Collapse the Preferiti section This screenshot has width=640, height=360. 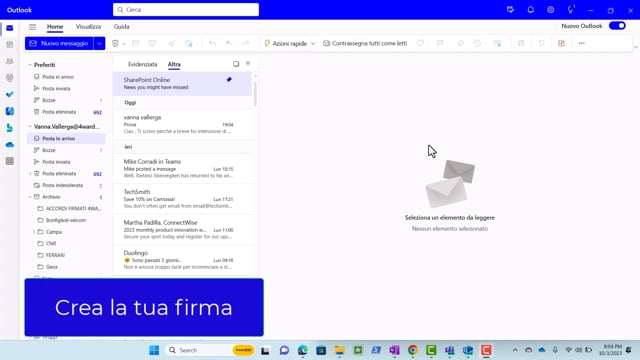pos(30,65)
